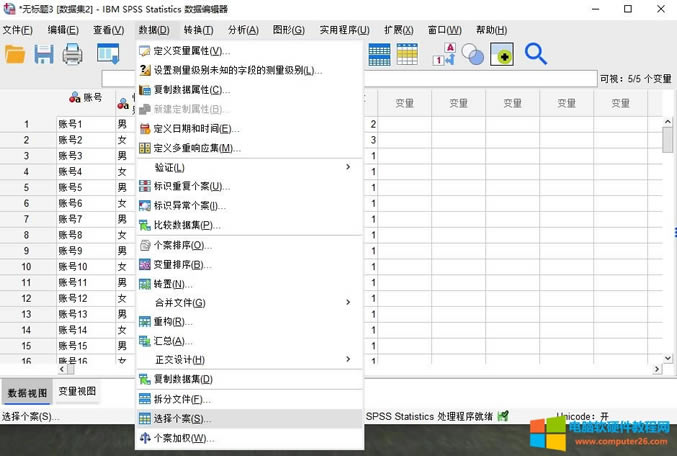Choose 标识重复个案 menu item
Image resolution: width=677 pixels, height=456 pixels.
(191, 186)
